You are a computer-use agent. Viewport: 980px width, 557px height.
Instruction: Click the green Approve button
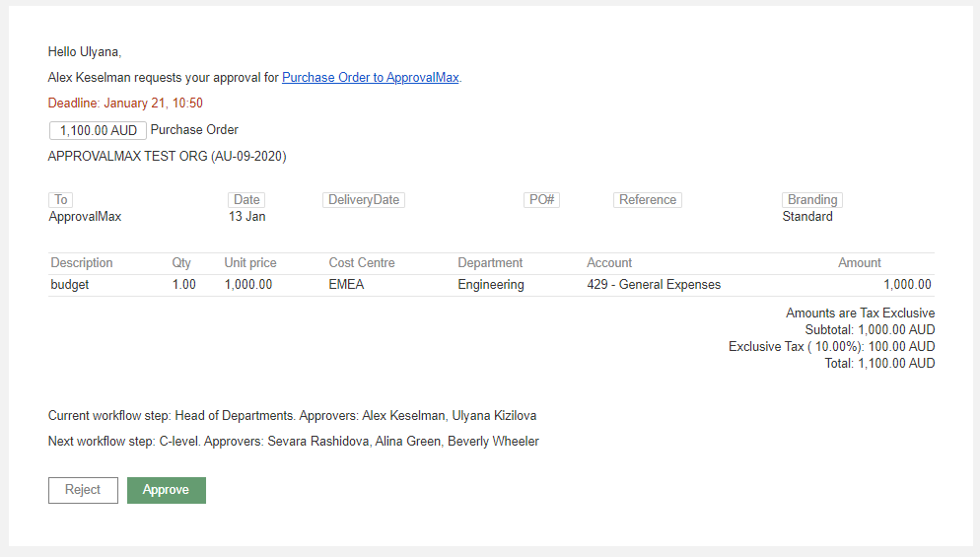pos(167,490)
